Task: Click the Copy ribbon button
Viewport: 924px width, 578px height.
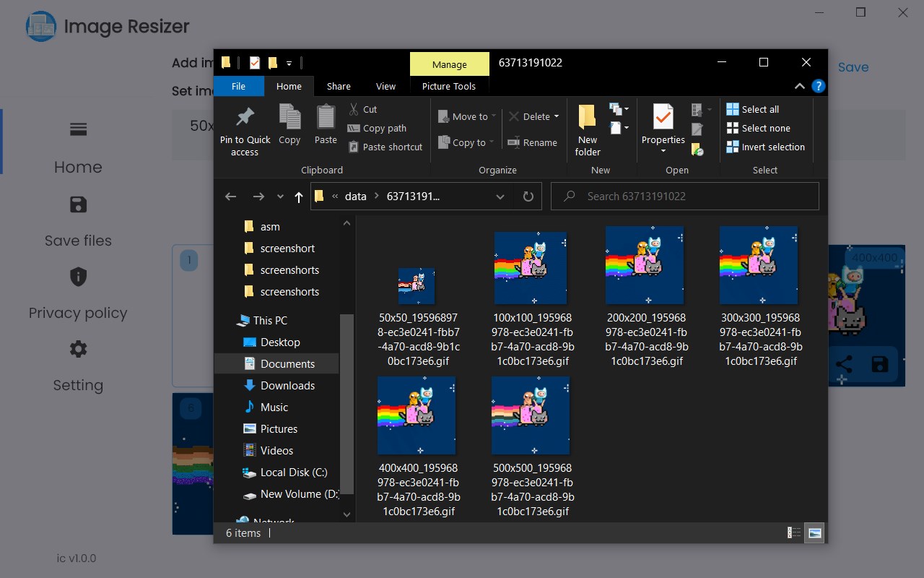Action: 289,124
